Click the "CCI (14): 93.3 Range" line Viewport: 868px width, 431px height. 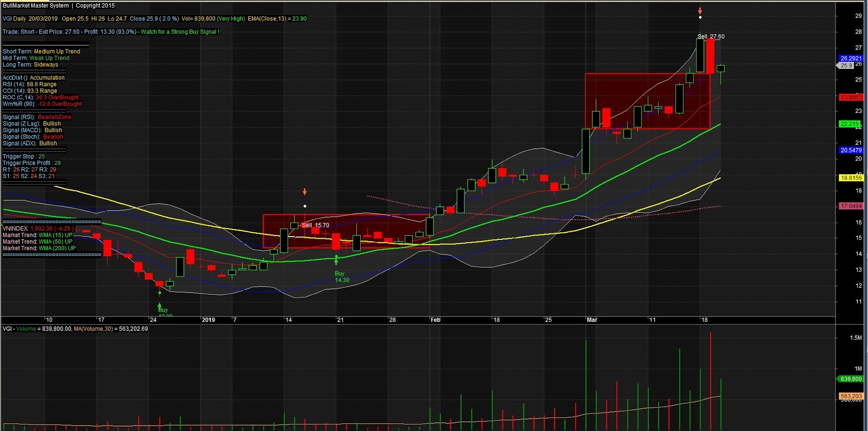tap(30, 91)
